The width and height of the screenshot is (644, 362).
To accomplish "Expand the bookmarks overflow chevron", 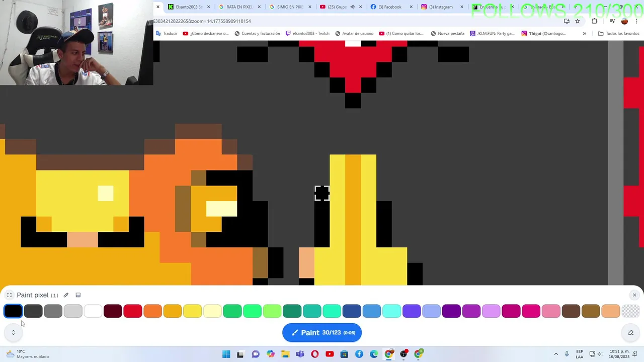I will (x=584, y=34).
